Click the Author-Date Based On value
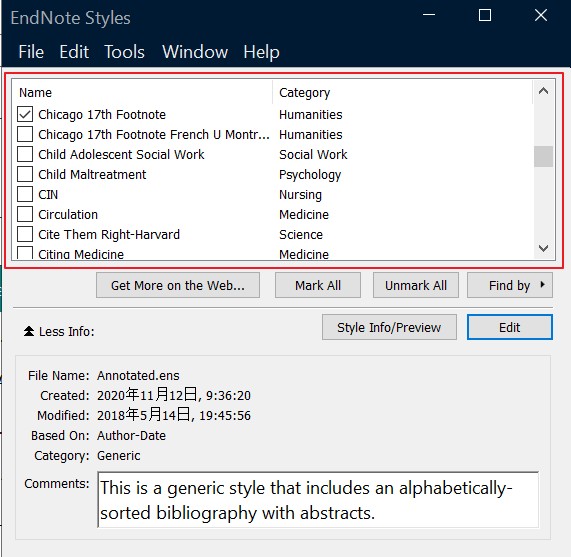This screenshot has height=557, width=571. tap(131, 435)
